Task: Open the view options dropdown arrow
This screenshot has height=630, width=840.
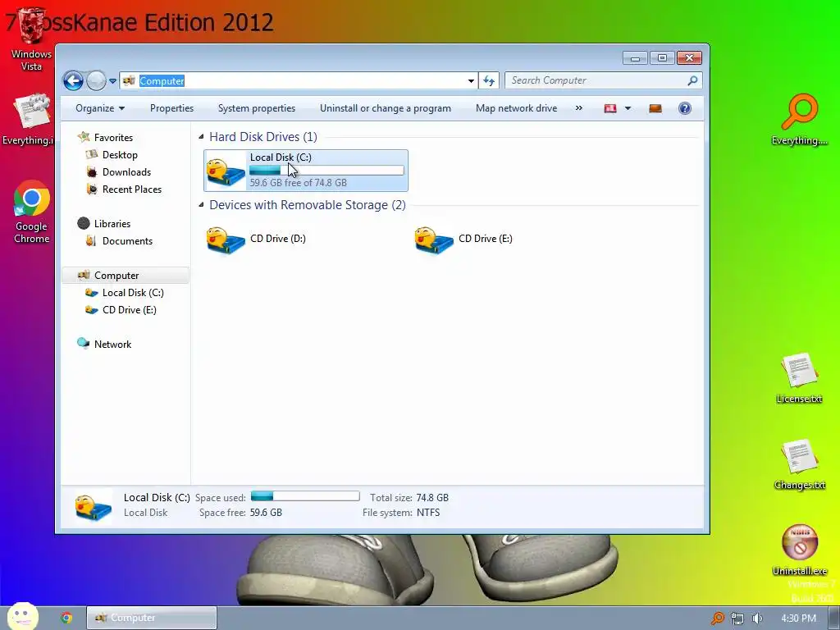Action: pyautogui.click(x=628, y=109)
